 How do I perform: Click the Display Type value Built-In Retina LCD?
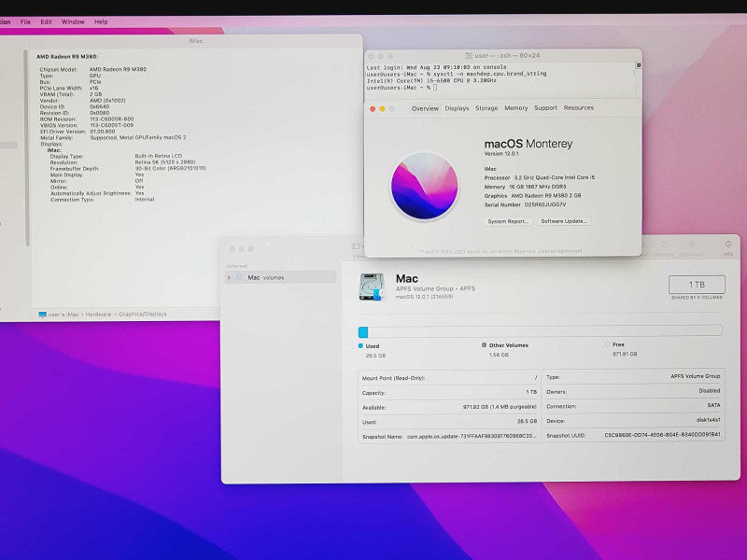(158, 156)
